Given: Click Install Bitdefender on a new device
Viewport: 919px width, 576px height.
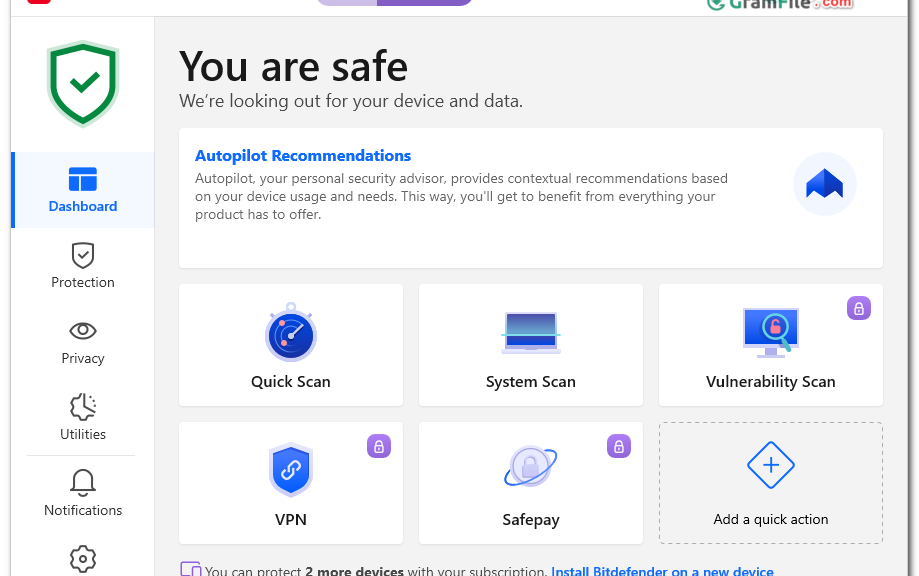Looking at the screenshot, I should (x=662, y=571).
